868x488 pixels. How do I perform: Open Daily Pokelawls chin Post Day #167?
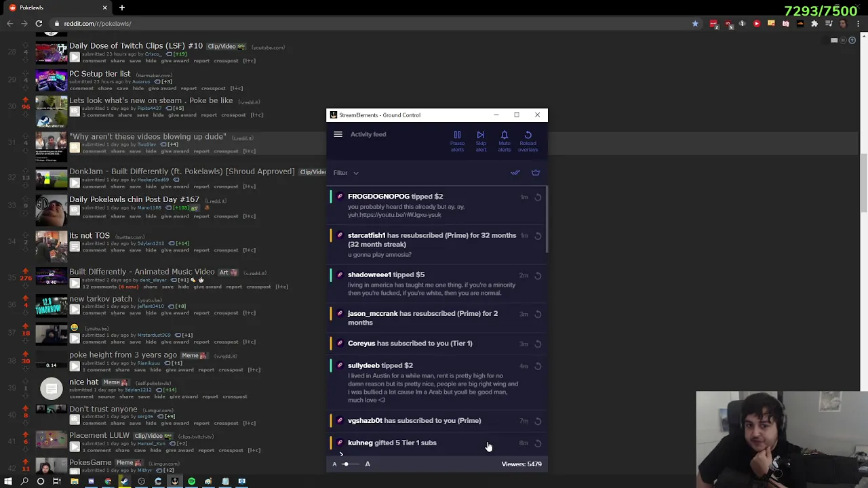(134, 199)
